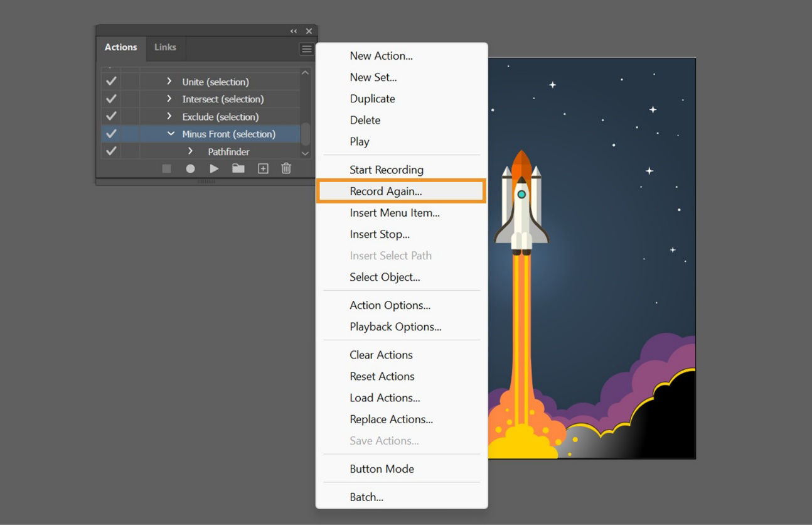Toggle the checkmark for Unite (selection)
Viewport: 812px width, 525px height.
click(x=111, y=82)
